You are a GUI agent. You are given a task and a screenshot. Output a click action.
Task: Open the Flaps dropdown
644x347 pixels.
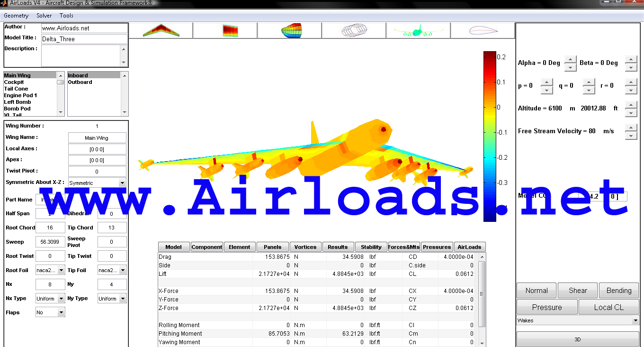(x=61, y=312)
